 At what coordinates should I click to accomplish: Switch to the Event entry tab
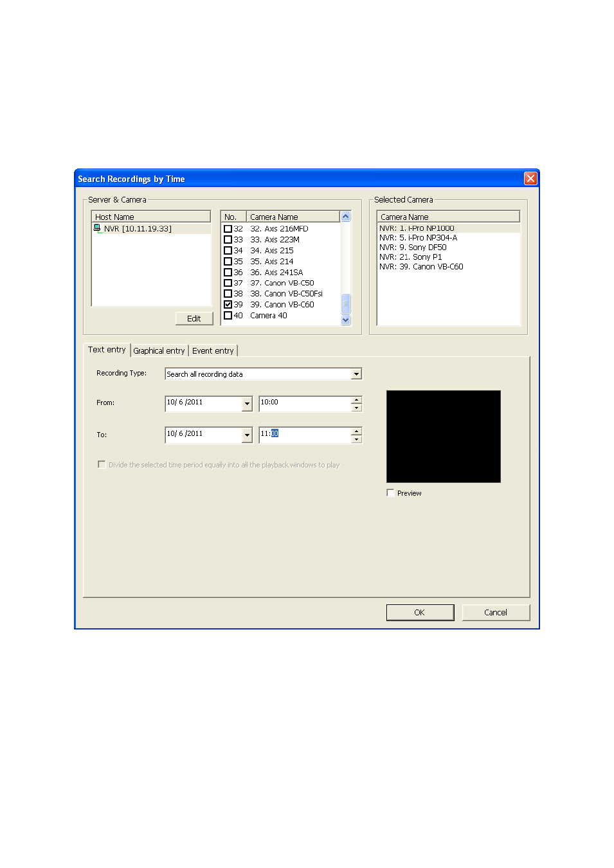213,351
